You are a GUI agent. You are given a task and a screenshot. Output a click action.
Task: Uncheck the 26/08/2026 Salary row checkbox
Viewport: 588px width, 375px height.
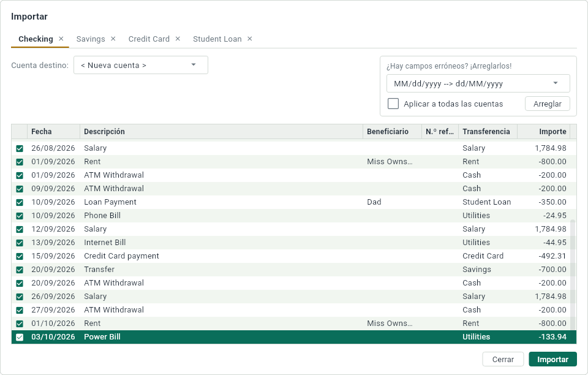coord(20,148)
